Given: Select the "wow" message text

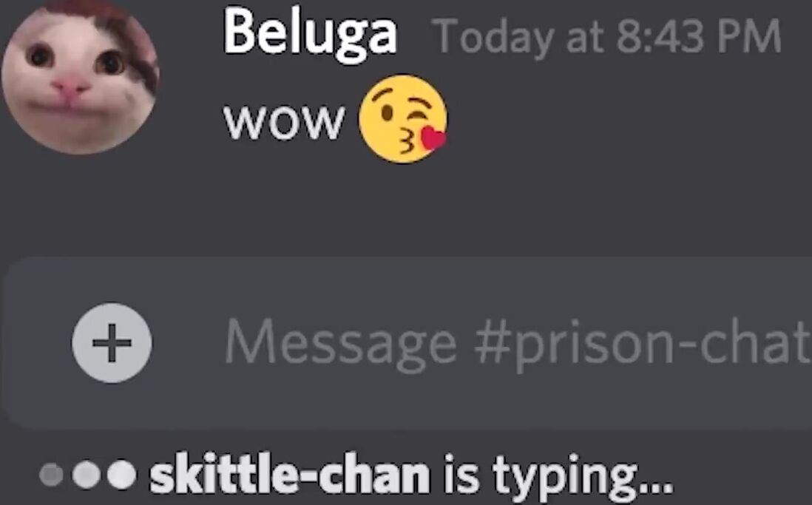Looking at the screenshot, I should [x=284, y=122].
